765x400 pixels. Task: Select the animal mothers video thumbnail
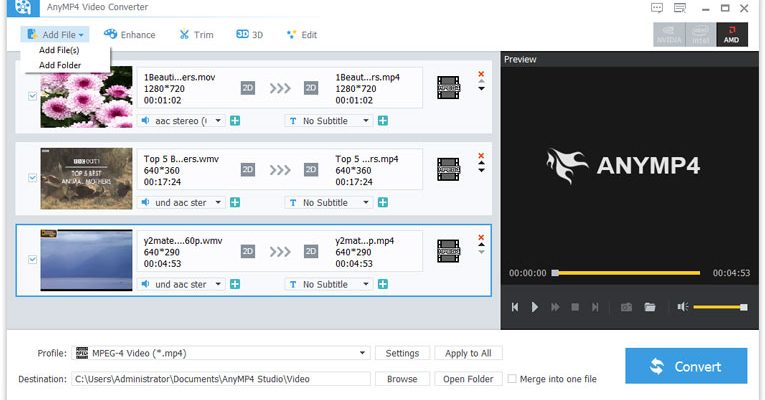pos(86,179)
